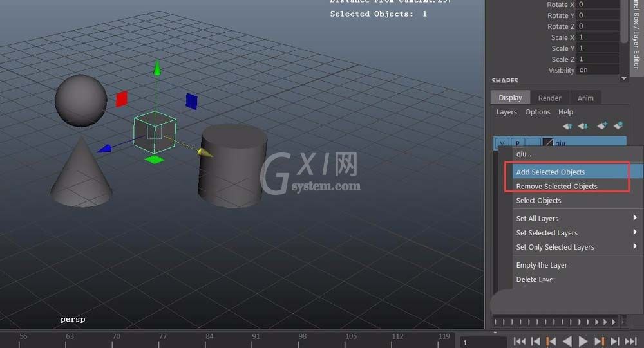The height and width of the screenshot is (348, 644).
Task: Choose Add Selected Objects
Action: tap(577, 172)
